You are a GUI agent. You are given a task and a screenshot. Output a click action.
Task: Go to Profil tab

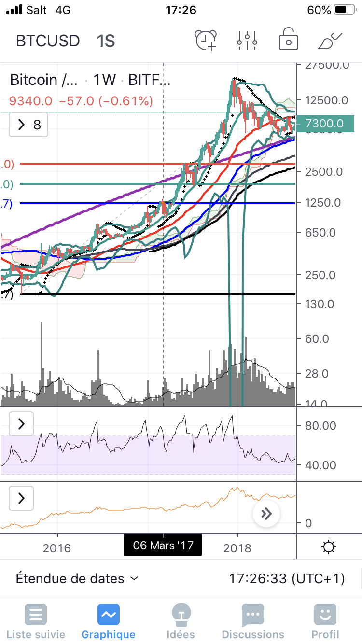pyautogui.click(x=325, y=622)
